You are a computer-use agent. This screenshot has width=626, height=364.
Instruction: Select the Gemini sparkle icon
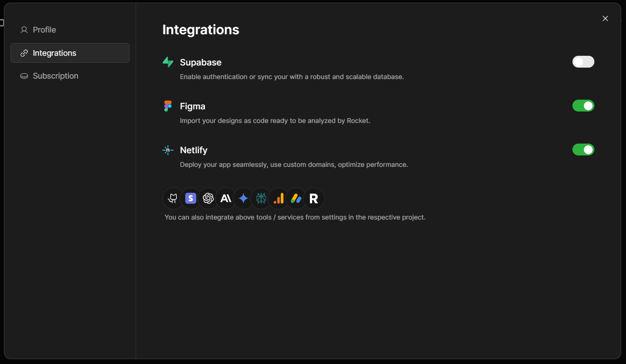[243, 198]
